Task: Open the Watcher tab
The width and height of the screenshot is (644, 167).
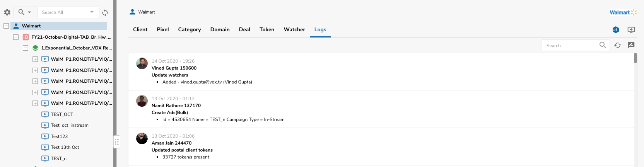Action: coord(294,29)
